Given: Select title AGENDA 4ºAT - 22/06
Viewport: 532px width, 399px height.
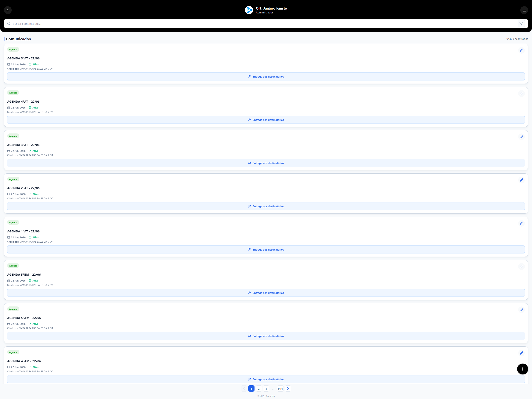Looking at the screenshot, I should point(23,102).
